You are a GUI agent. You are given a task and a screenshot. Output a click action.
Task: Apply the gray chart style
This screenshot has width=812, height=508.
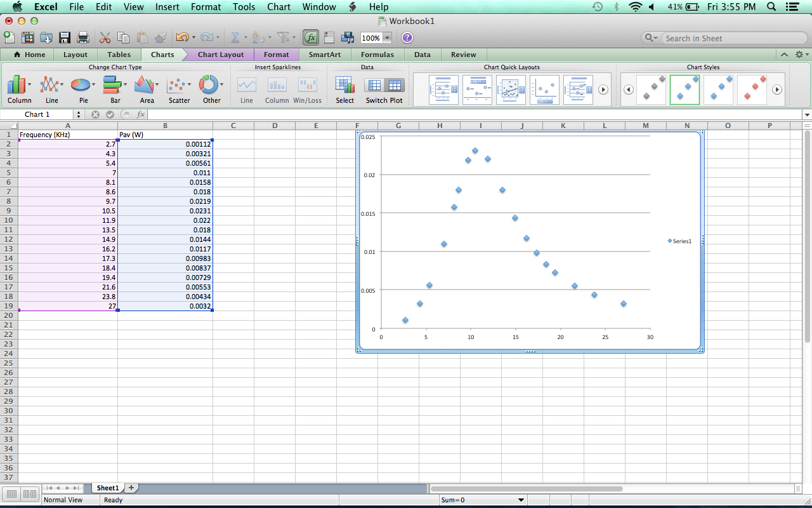tap(652, 90)
